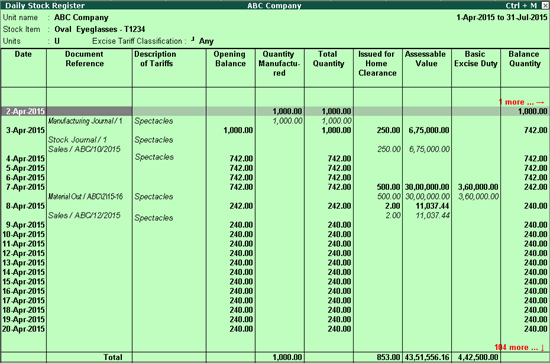Select the 7-Apr-2015 date row
Screen dimensions: 550x363
click(275, 187)
